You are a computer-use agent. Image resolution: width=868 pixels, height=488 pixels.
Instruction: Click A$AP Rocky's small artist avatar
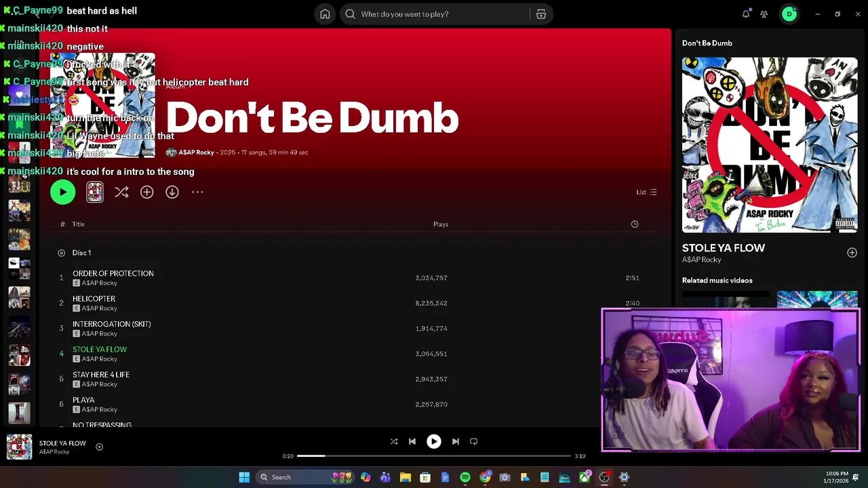click(x=171, y=152)
